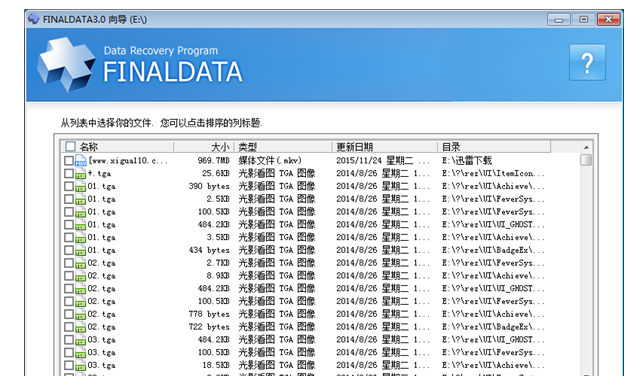This screenshot has width=631, height=376.
Task: Click the 2.7KB size cell
Action: [218, 263]
